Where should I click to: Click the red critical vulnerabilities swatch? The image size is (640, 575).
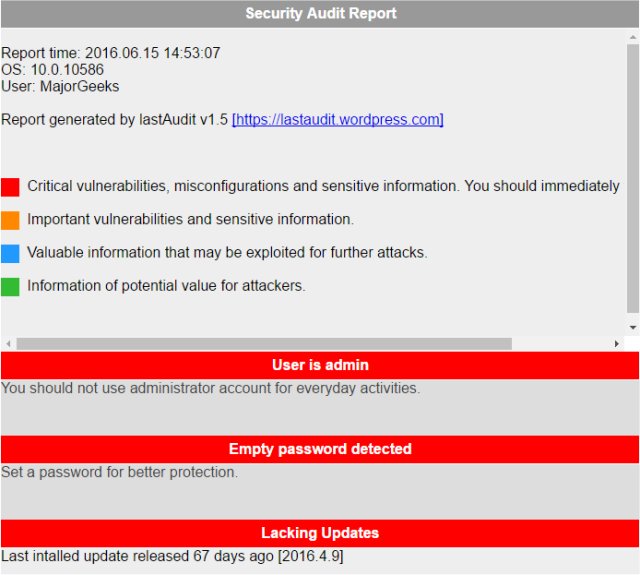coord(10,187)
